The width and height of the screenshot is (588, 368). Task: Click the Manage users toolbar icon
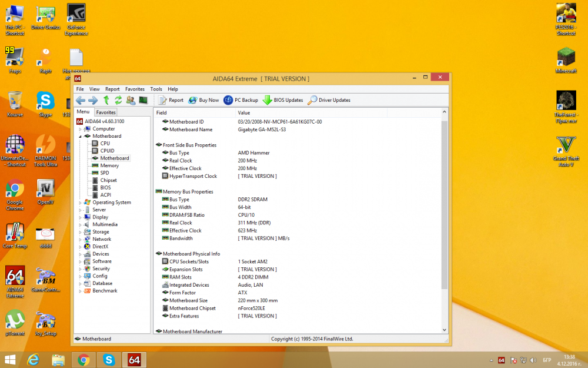(x=131, y=100)
